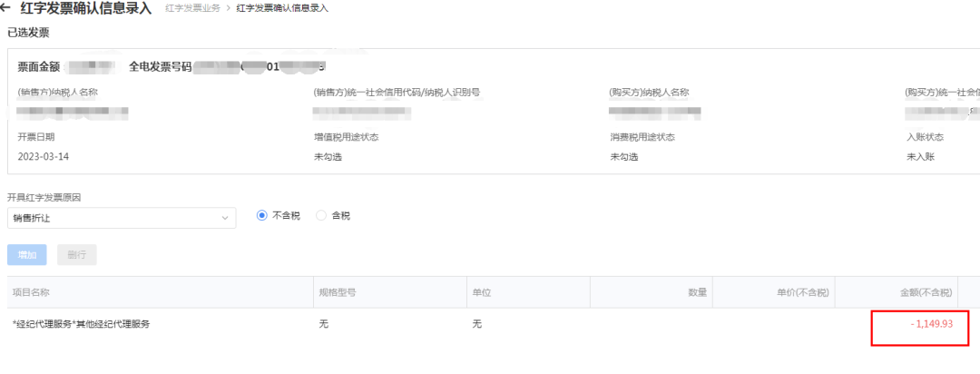Click the back arrow icon beside the page title

tap(7, 8)
